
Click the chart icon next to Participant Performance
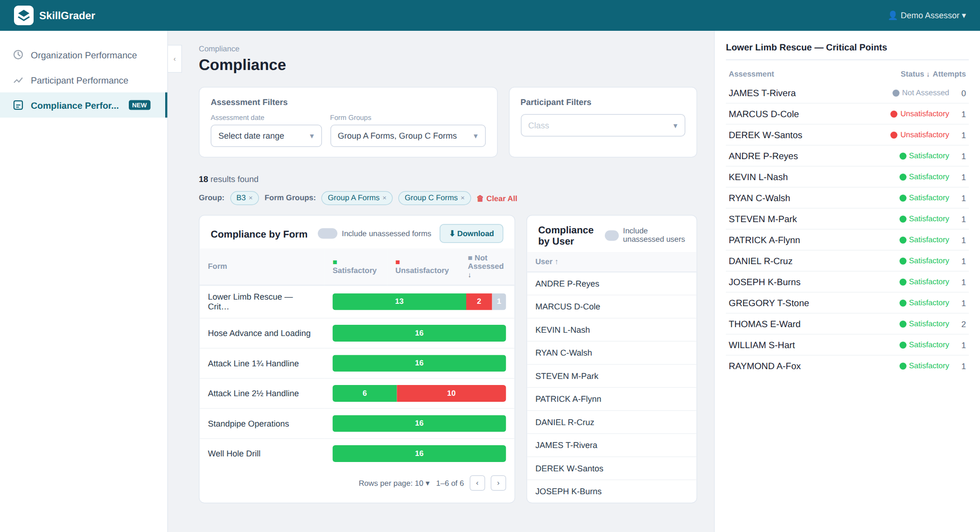(18, 80)
